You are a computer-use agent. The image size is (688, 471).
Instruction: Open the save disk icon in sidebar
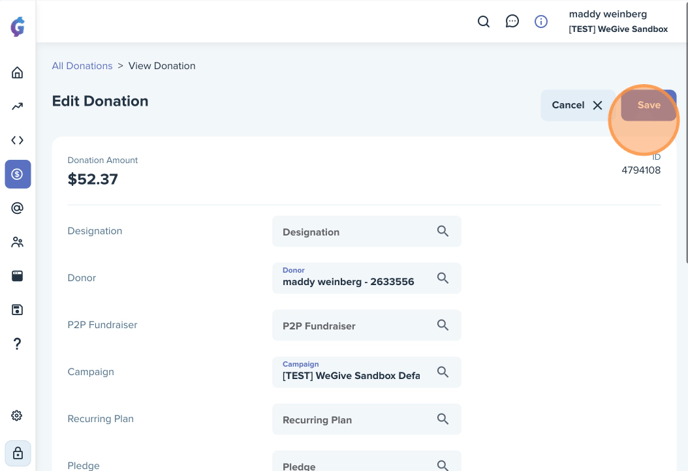[x=17, y=310]
